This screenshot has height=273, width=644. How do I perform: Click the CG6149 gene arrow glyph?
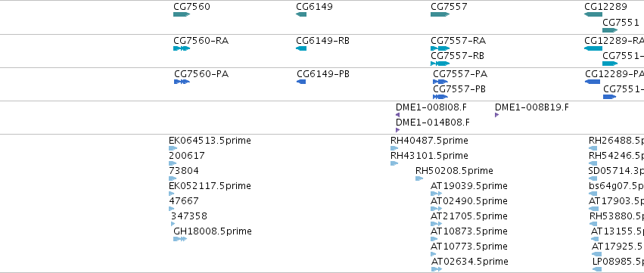(x=301, y=14)
